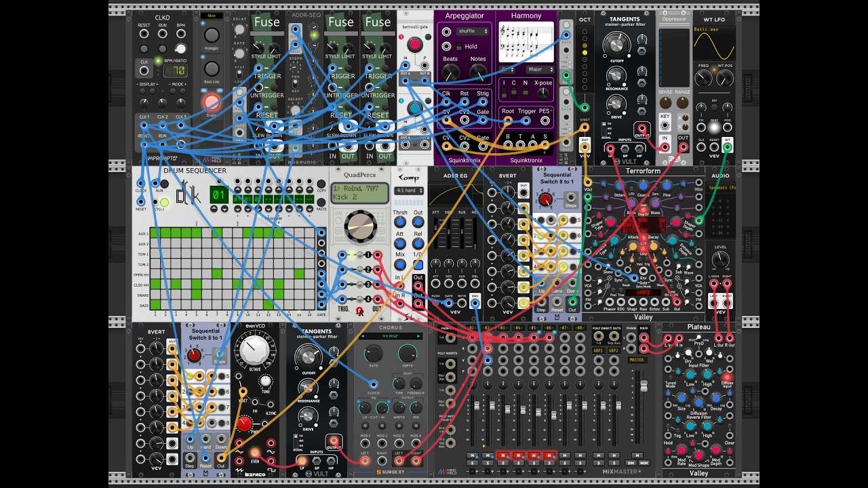868x488 pixels.
Task: Click the master fader on MixMaster
Action: click(x=644, y=387)
